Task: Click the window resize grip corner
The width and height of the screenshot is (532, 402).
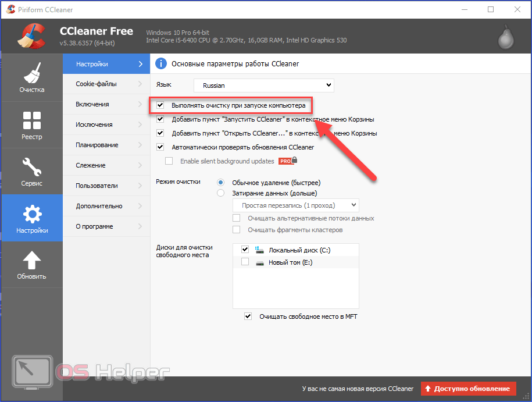Action: (526, 396)
